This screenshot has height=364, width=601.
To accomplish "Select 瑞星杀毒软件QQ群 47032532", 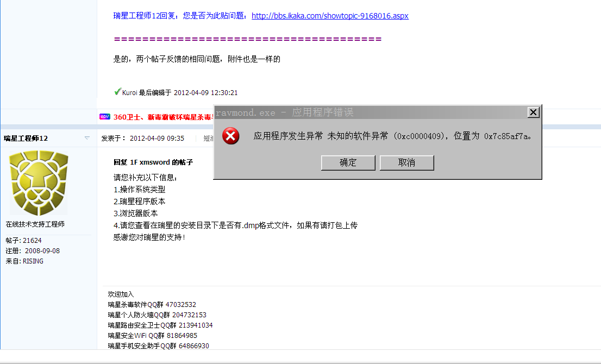I will point(152,305).
